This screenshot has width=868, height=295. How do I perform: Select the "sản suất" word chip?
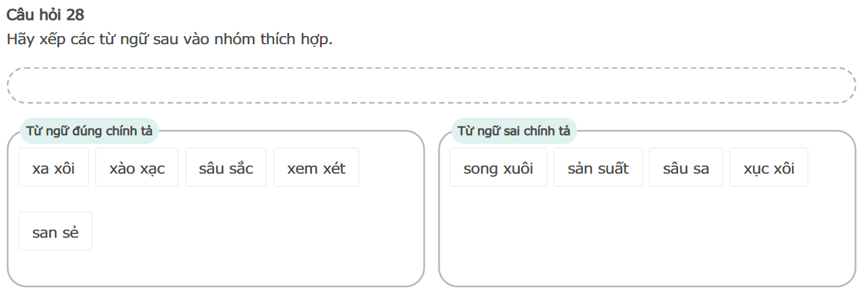tap(598, 167)
